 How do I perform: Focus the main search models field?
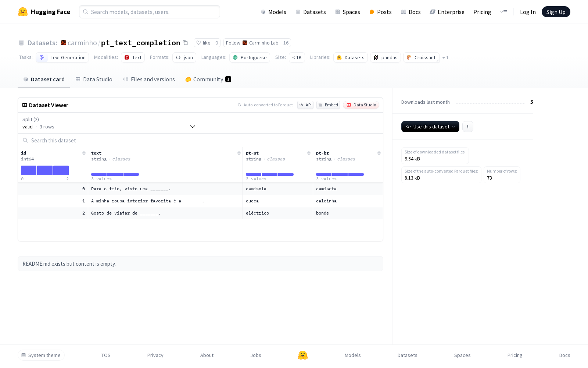click(150, 12)
